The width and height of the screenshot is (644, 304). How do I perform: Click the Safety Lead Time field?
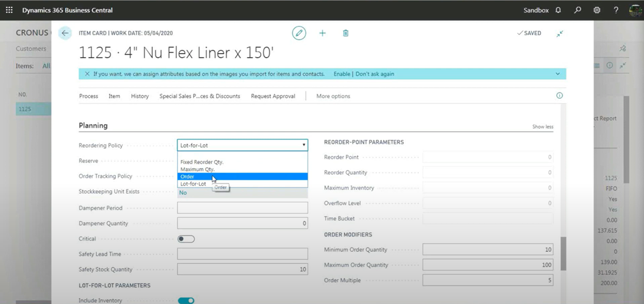[x=243, y=254]
